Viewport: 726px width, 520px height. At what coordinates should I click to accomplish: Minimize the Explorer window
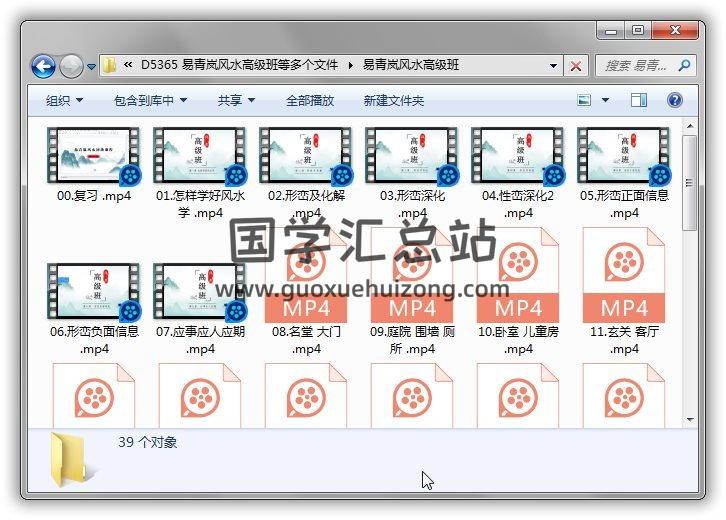point(611,31)
